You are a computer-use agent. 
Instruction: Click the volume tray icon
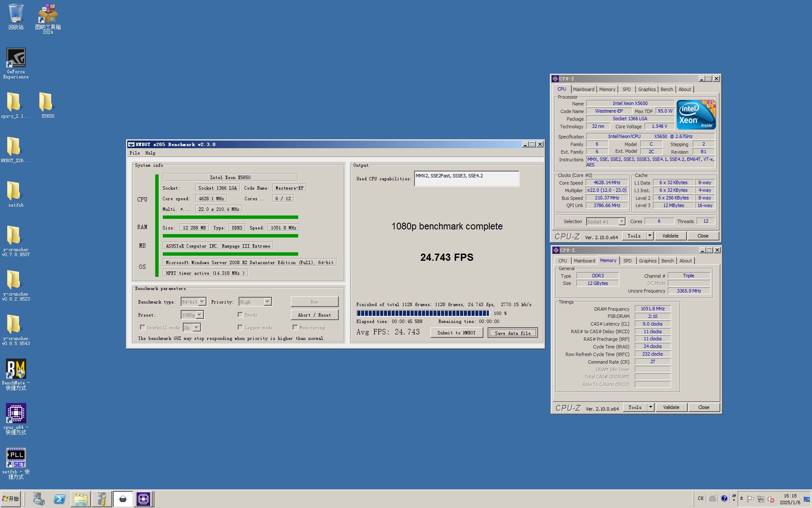tap(771, 499)
